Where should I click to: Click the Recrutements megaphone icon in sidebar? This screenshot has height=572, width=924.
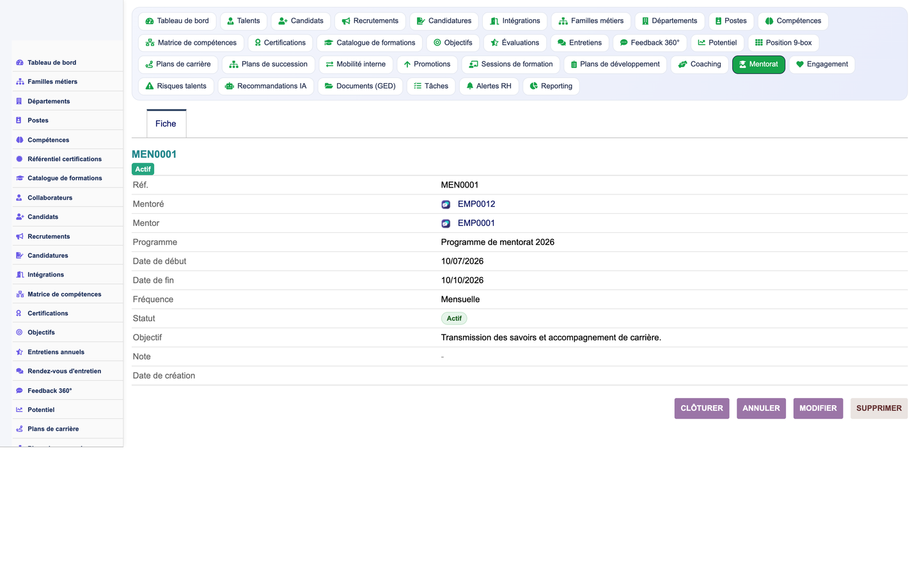20,237
